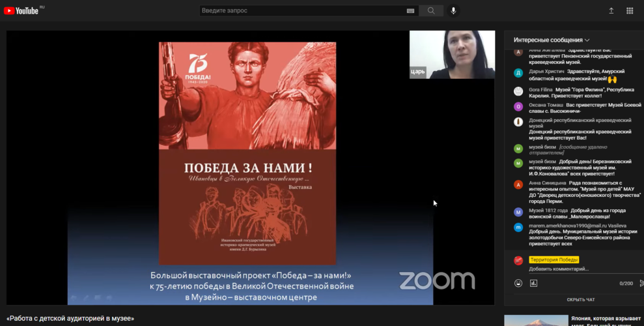The width and height of the screenshot is (644, 326).
Task: Open the upload video icon
Action: click(611, 11)
